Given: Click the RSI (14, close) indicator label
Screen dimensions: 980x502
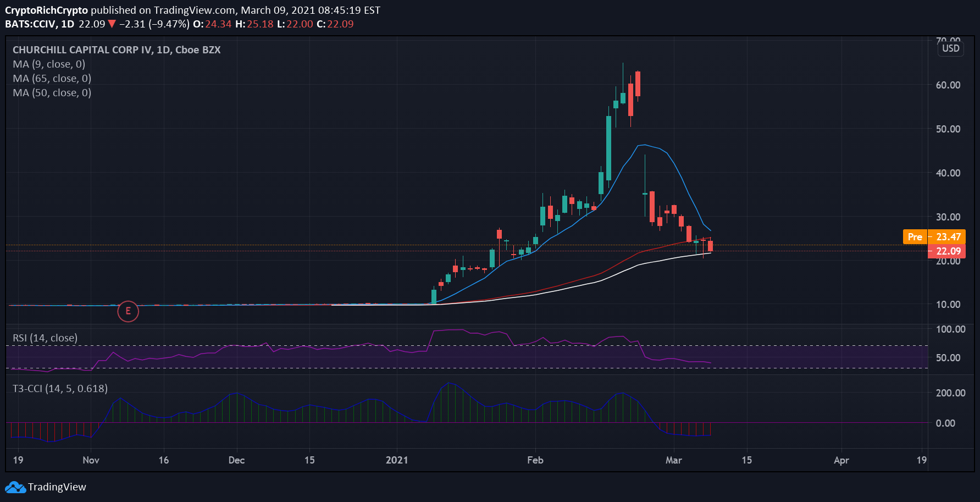Looking at the screenshot, I should click(45, 338).
